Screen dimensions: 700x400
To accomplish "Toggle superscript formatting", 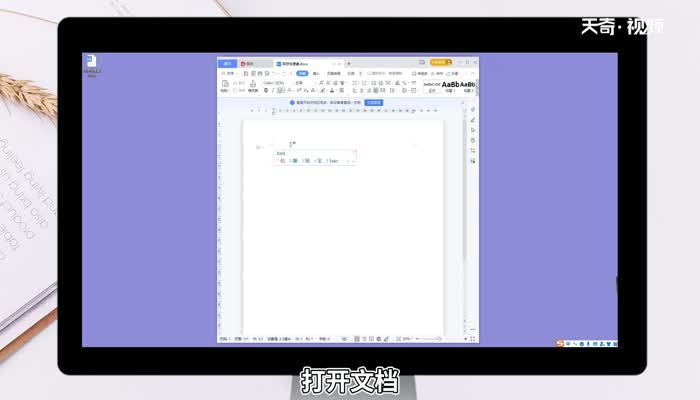I will point(298,90).
